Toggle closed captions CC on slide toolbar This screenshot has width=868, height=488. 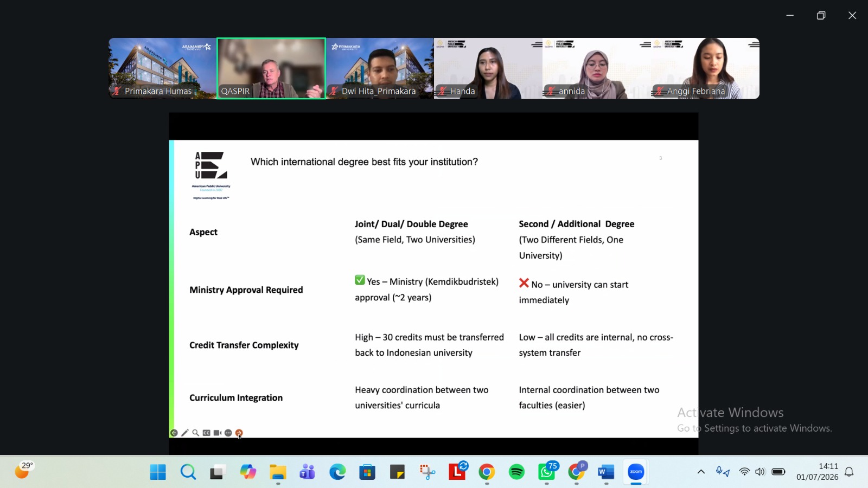tap(207, 433)
